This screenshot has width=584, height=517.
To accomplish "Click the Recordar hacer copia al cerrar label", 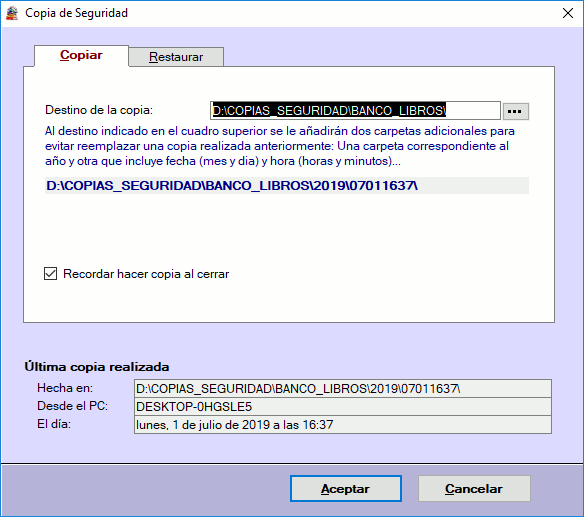I will point(146,274).
